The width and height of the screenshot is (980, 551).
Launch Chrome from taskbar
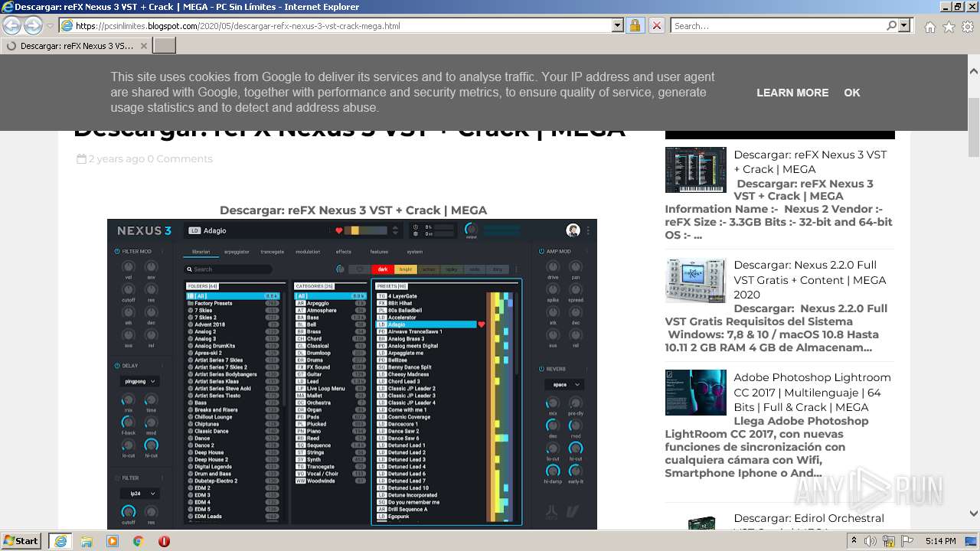click(139, 541)
